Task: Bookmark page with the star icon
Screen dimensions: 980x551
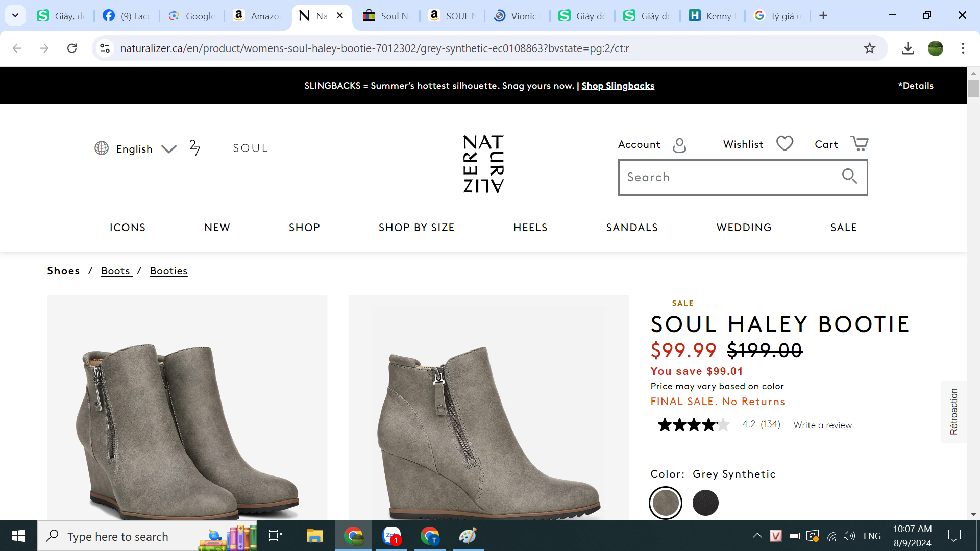Action: 870,48
